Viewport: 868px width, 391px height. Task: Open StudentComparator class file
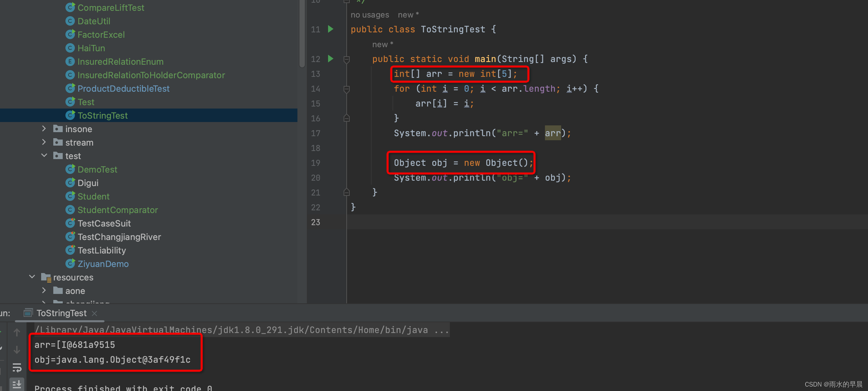coord(118,210)
